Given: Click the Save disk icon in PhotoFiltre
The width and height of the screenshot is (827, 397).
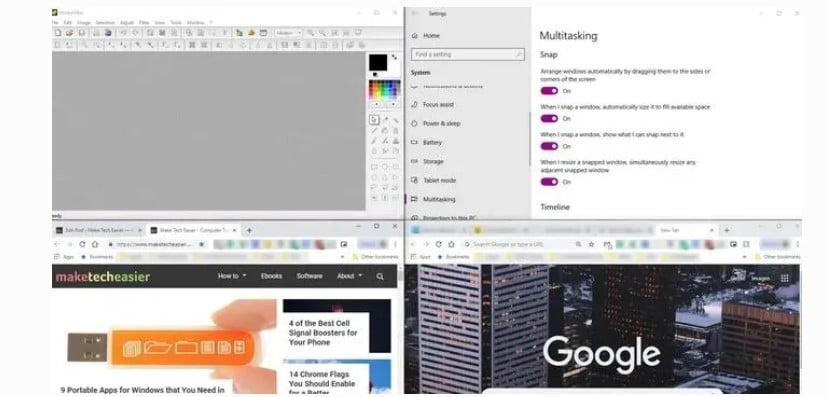Looking at the screenshot, I should point(82,33).
